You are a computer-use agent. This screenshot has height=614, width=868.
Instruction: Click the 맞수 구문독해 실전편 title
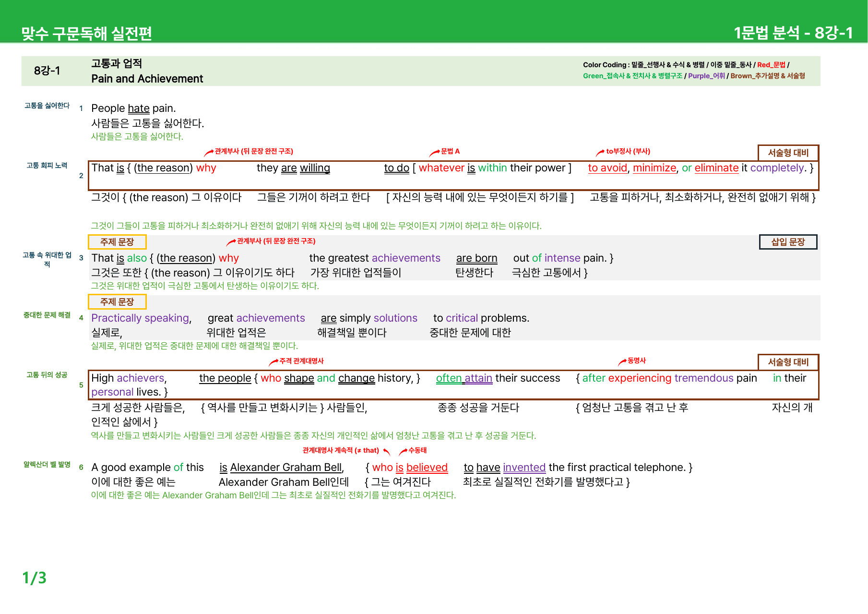87,33
